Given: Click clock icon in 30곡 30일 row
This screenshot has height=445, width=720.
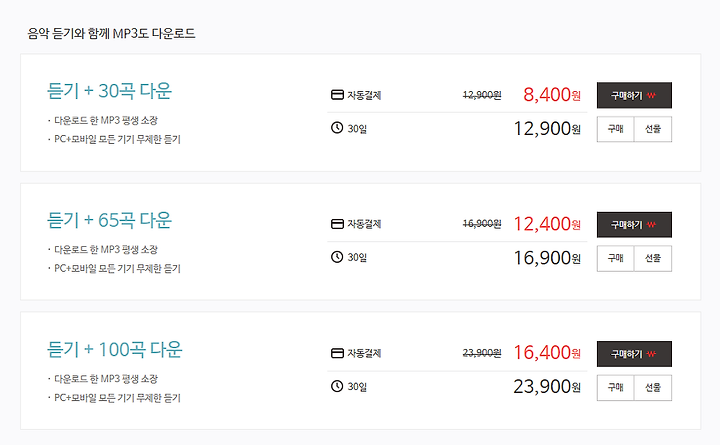Looking at the screenshot, I should click(x=337, y=128).
